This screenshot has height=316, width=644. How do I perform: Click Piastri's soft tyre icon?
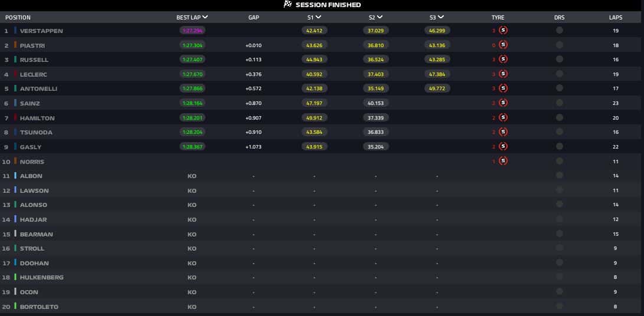point(503,45)
